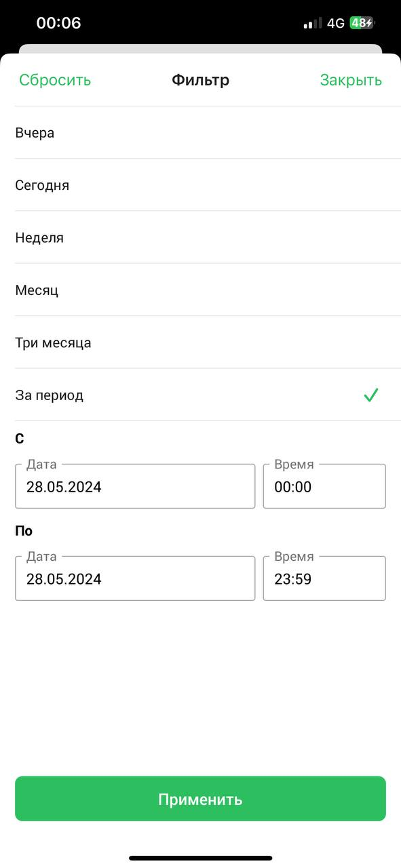Tap the battery indicator in status bar

tap(362, 23)
